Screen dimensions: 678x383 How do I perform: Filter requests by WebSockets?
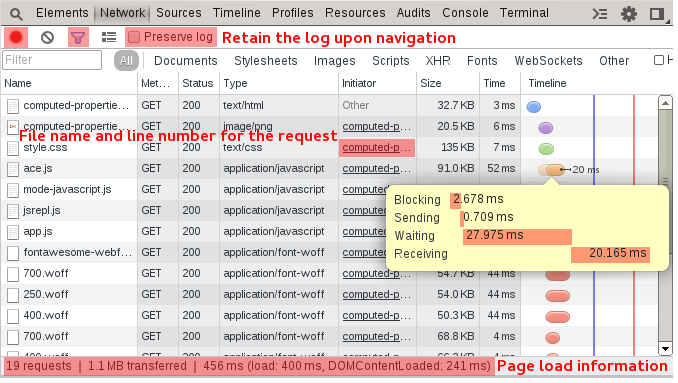pos(548,61)
